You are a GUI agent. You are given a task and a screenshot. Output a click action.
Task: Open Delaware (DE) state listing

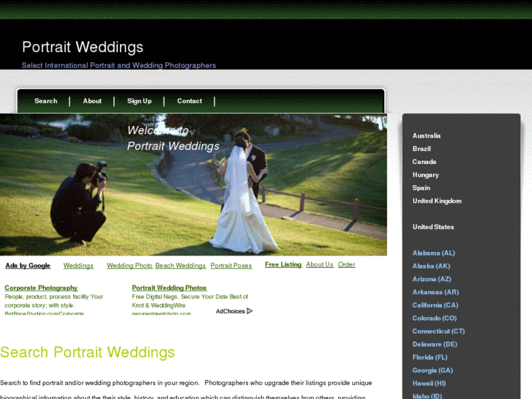pyautogui.click(x=435, y=344)
